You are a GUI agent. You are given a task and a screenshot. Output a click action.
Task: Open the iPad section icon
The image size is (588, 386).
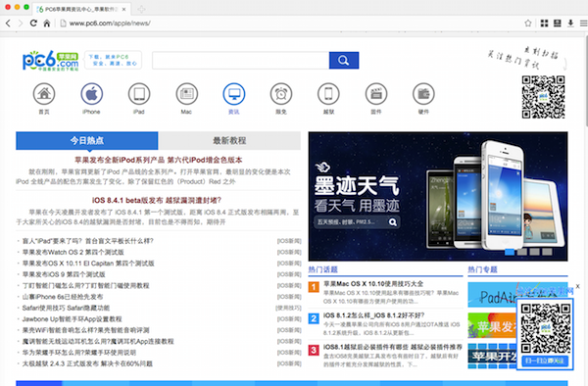139,94
